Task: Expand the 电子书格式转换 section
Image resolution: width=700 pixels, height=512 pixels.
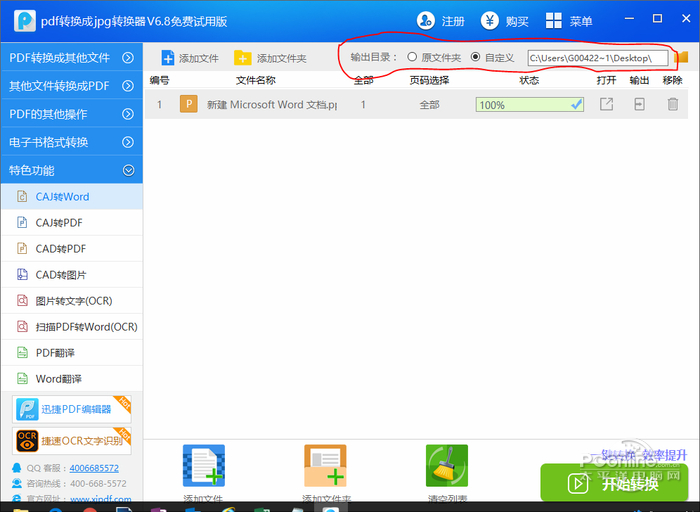Action: click(71, 142)
